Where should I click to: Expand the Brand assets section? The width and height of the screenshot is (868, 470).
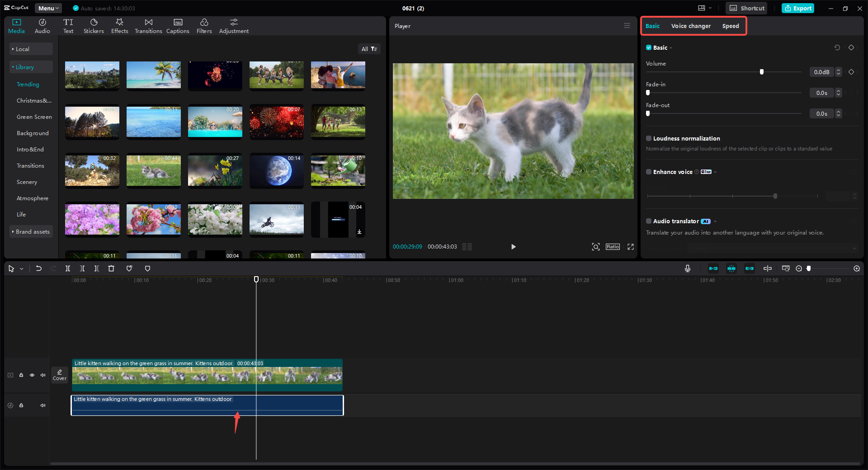[x=31, y=231]
